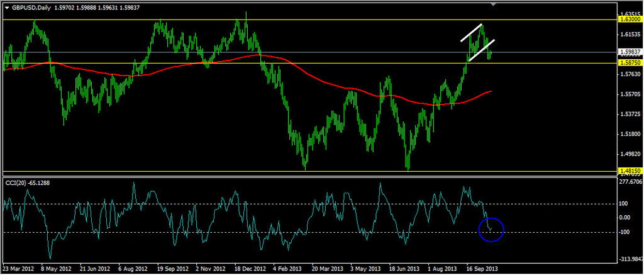Click the 1.48150 yellow price label
Image resolution: width=644 pixels, height=275 pixels.
point(630,171)
